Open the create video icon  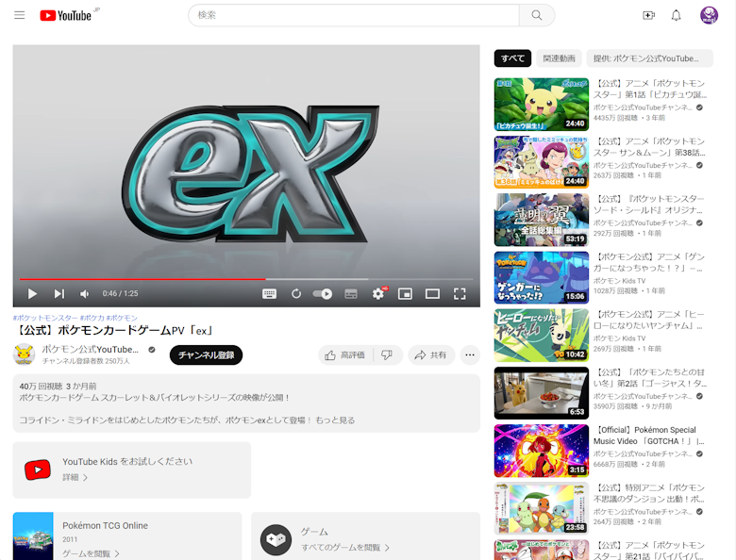[x=648, y=15]
